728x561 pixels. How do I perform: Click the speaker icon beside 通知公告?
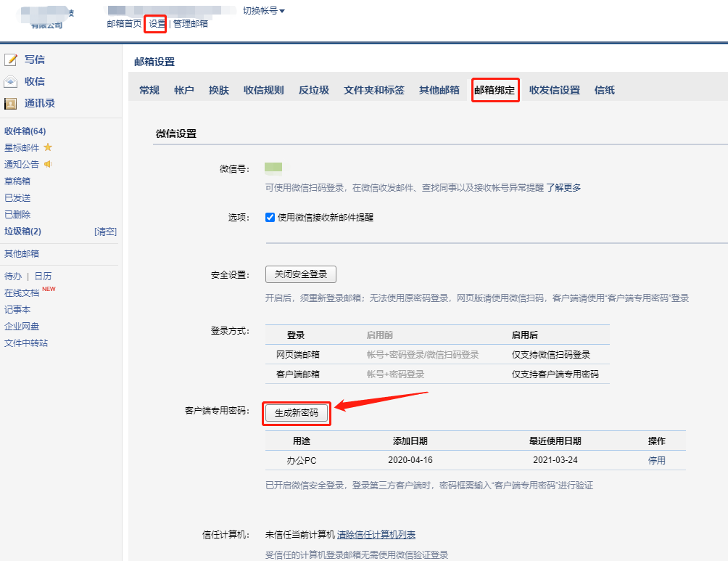48,164
